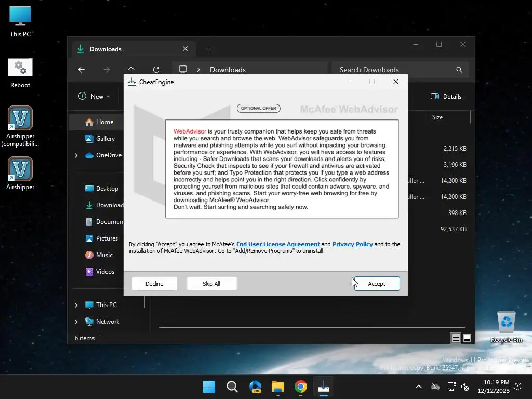The height and width of the screenshot is (399, 532).
Task: Open the Windows Start menu
Action: [209, 387]
